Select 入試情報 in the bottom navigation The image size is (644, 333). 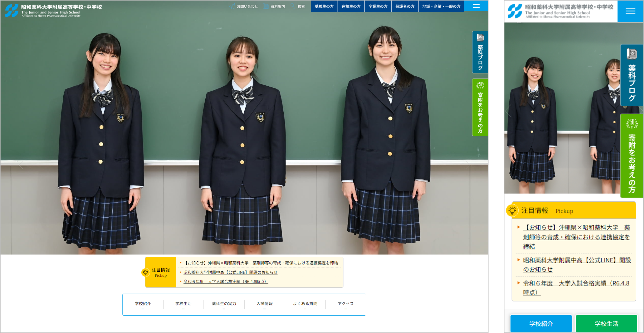[264, 304]
